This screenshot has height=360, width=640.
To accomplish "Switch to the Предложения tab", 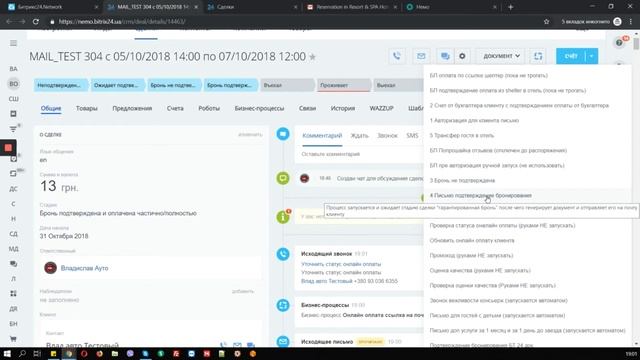I will [132, 108].
